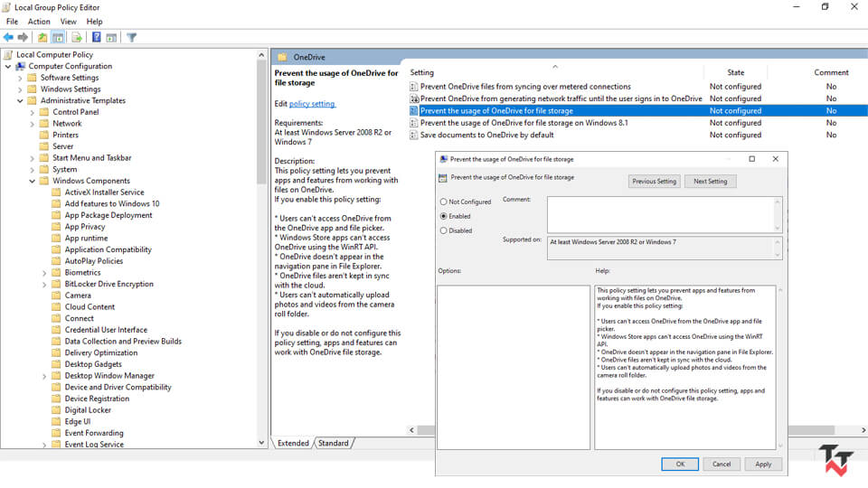Toggle the Show/Hide Console Tree icon
Screen dimensions: 868x488
(58, 37)
